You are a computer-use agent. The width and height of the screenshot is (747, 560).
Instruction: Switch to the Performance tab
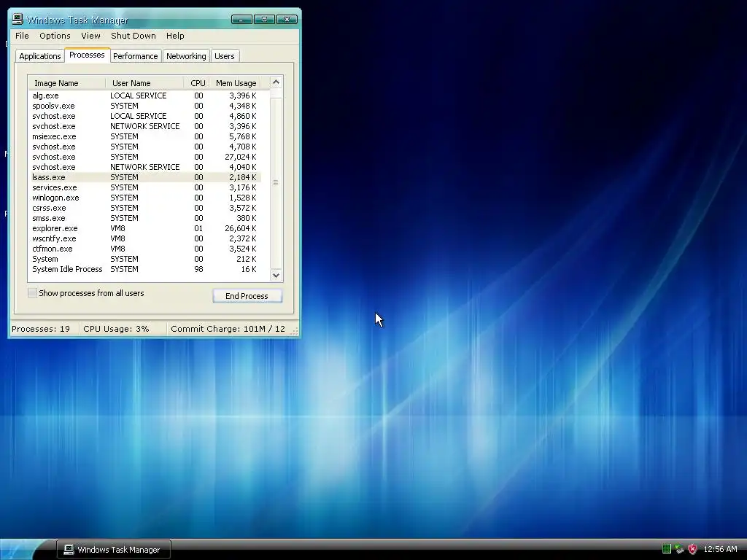click(135, 56)
